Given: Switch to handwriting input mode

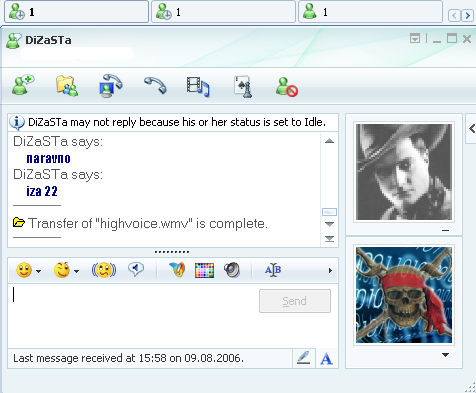Looking at the screenshot, I should tap(304, 358).
